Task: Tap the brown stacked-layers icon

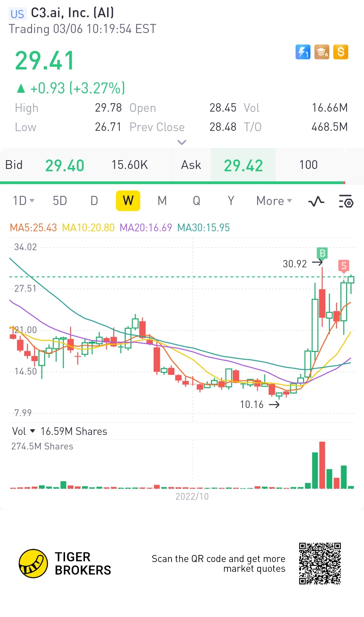Action: [x=322, y=52]
